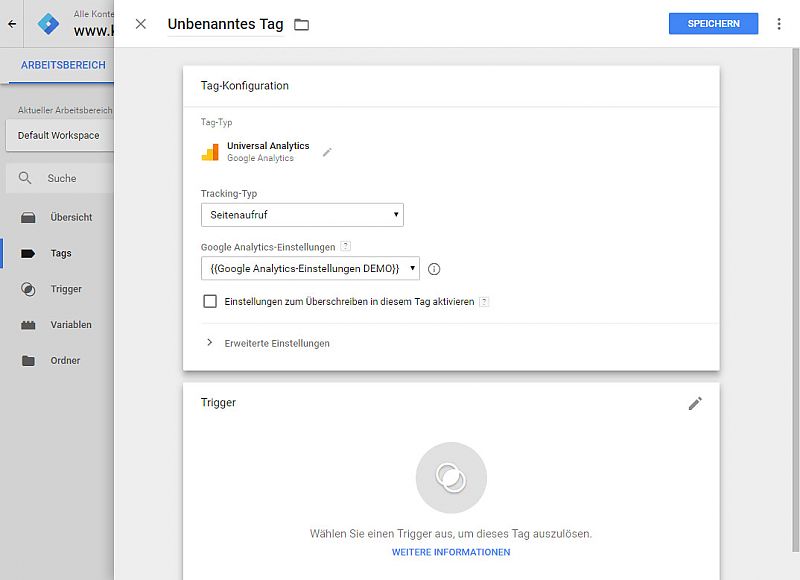Click the Tags sidebar icon
The height and width of the screenshot is (580, 800).
(x=28, y=254)
